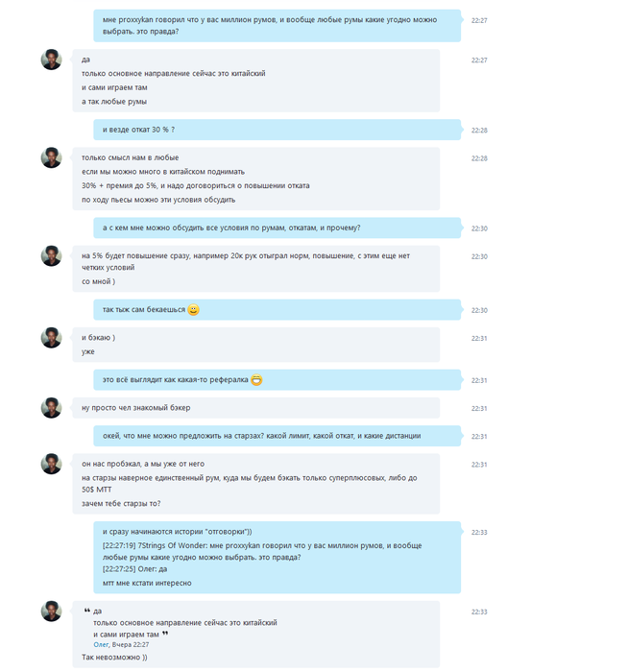Click avatar next to 'он нас пробэкал' message

click(x=52, y=464)
